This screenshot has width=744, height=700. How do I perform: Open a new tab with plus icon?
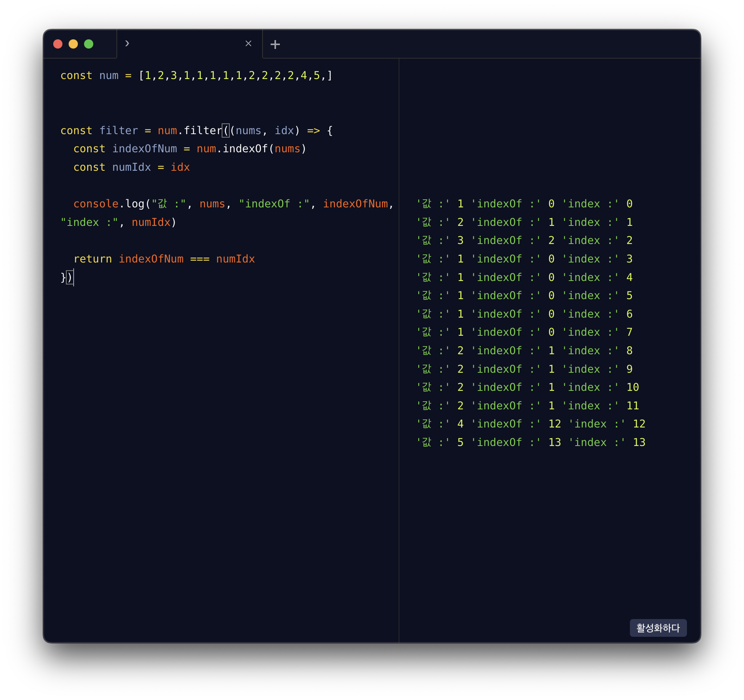275,44
